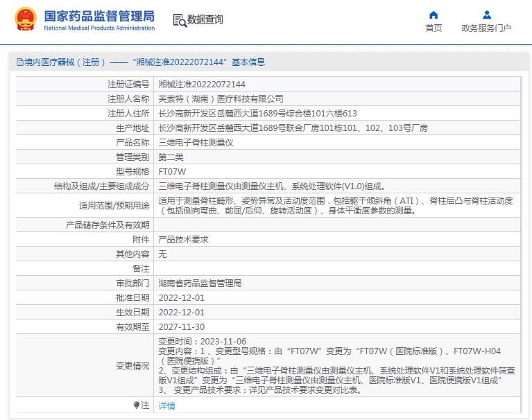
Task: Click 国家药品监督管理局 site title
Action: point(99,16)
